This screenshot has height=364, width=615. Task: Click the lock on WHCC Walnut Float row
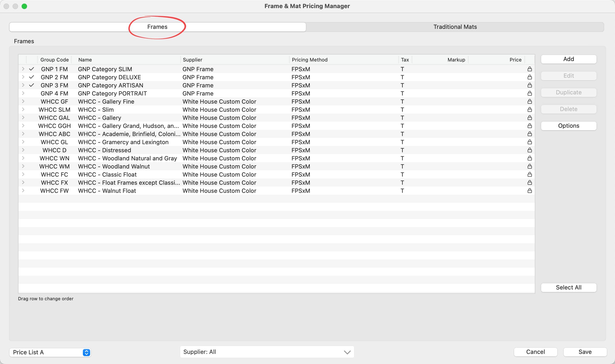530,191
